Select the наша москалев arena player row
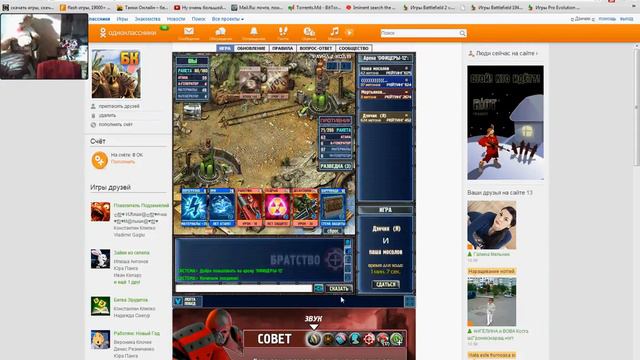640x360 pixels. pyautogui.click(x=386, y=71)
